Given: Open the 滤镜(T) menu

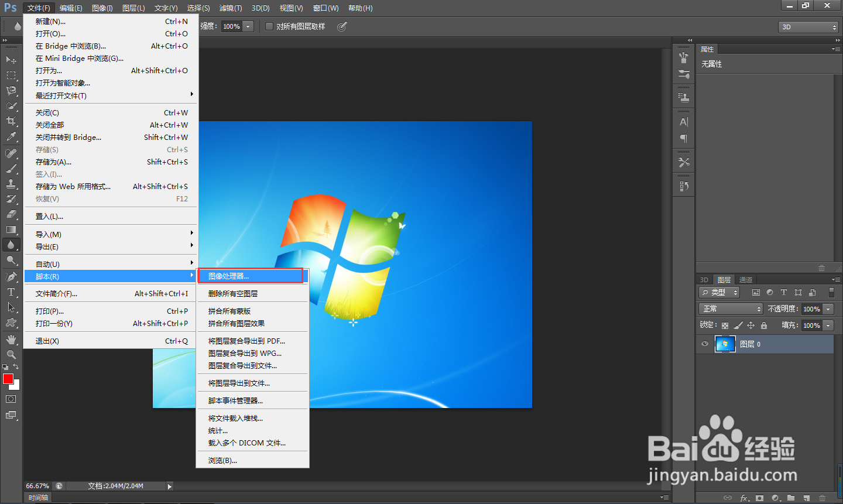Looking at the screenshot, I should pyautogui.click(x=231, y=8).
